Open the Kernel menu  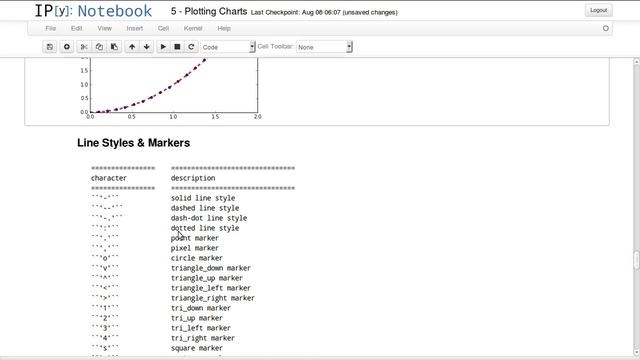(x=193, y=28)
